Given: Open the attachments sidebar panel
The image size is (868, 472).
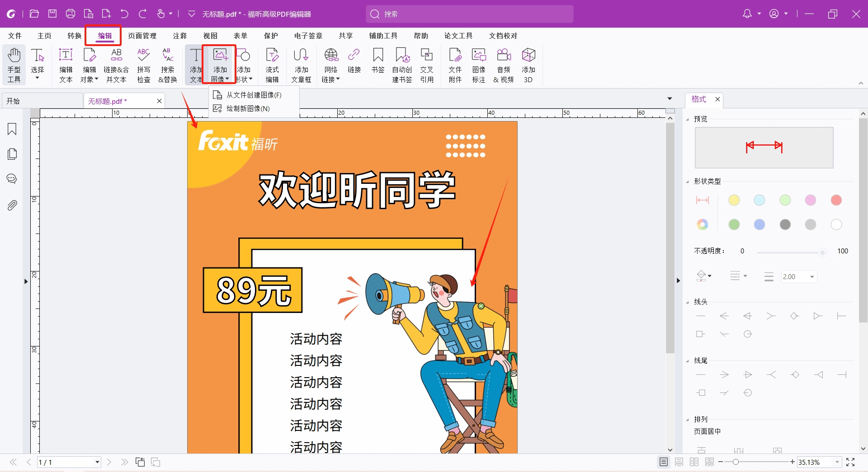Looking at the screenshot, I should point(12,206).
